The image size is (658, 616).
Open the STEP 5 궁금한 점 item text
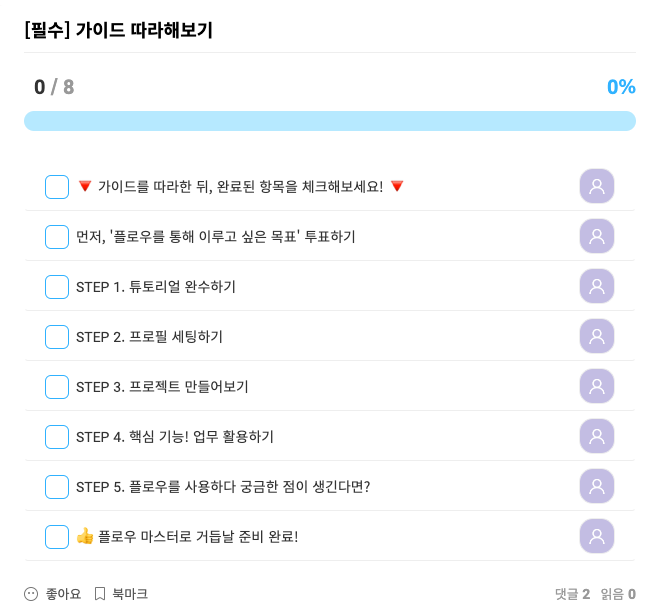223,487
